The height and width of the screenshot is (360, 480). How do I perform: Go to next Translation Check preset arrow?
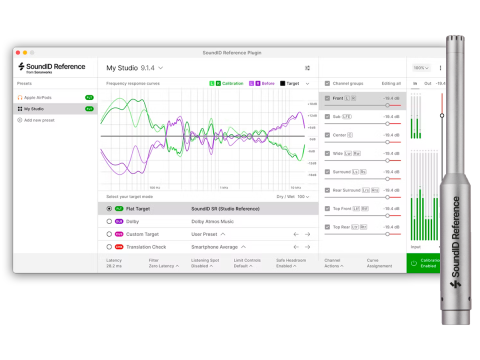tap(307, 247)
